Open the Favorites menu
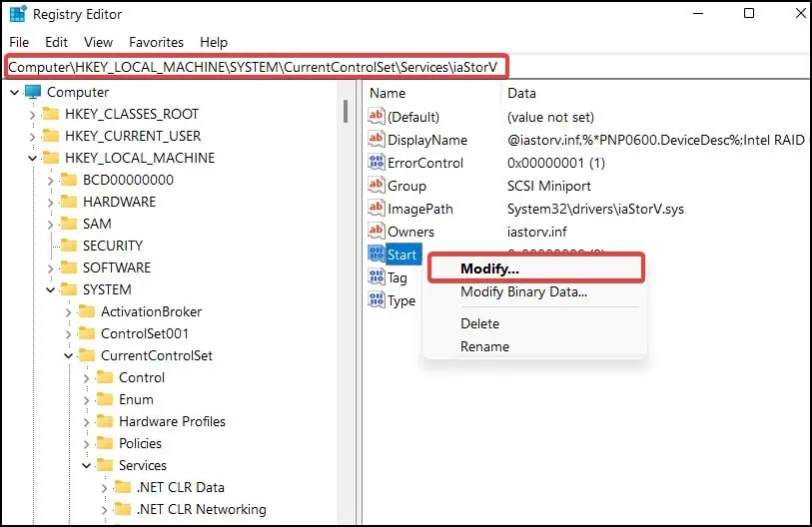Viewport: 812px width, 527px height. click(156, 42)
